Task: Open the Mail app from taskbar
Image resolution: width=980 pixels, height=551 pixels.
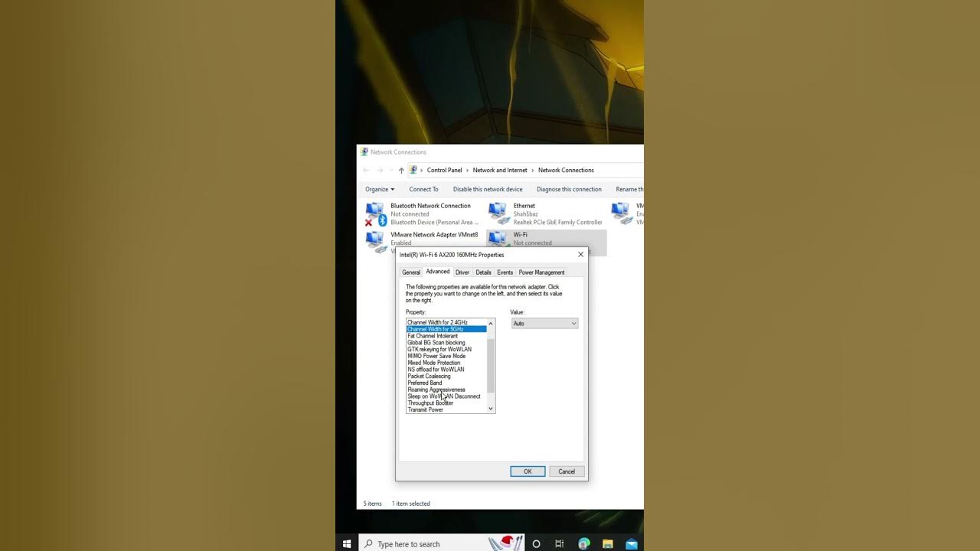Action: pos(632,543)
